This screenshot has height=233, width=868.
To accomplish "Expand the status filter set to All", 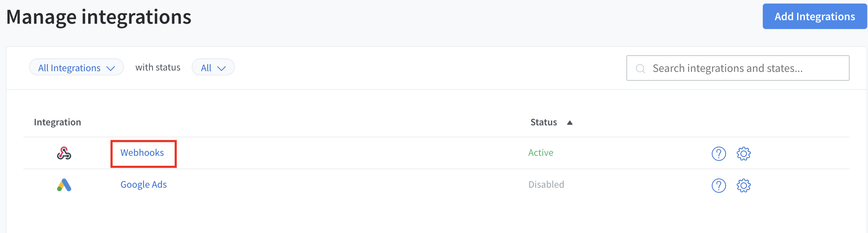I will (213, 68).
